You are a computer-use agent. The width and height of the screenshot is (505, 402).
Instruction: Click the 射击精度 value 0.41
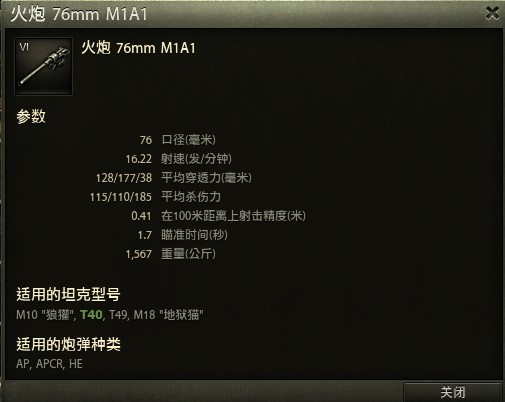coord(141,216)
